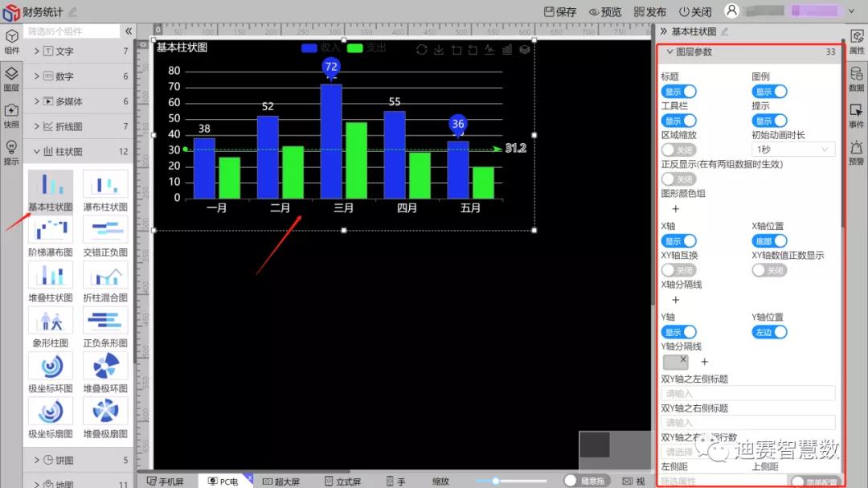This screenshot has width=868, height=488.
Task: Collapse component panel with double-chevron icon
Action: point(129,31)
